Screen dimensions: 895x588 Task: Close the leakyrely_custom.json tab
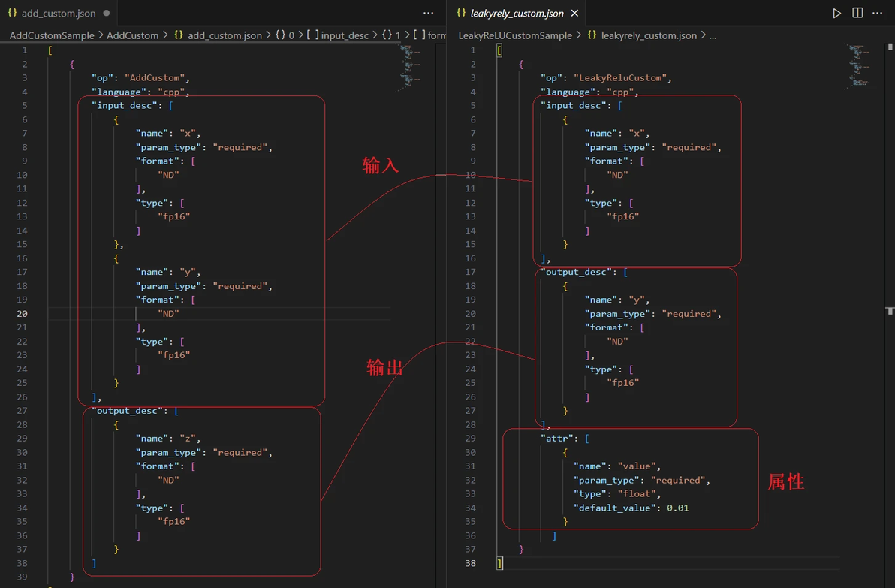point(575,13)
